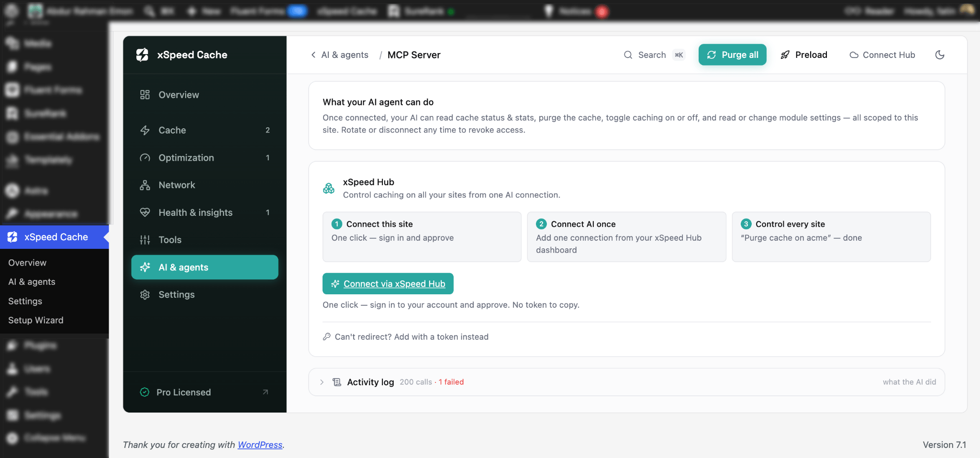Click the Activity log list icon
Screen dimensions: 980x458
(337, 382)
